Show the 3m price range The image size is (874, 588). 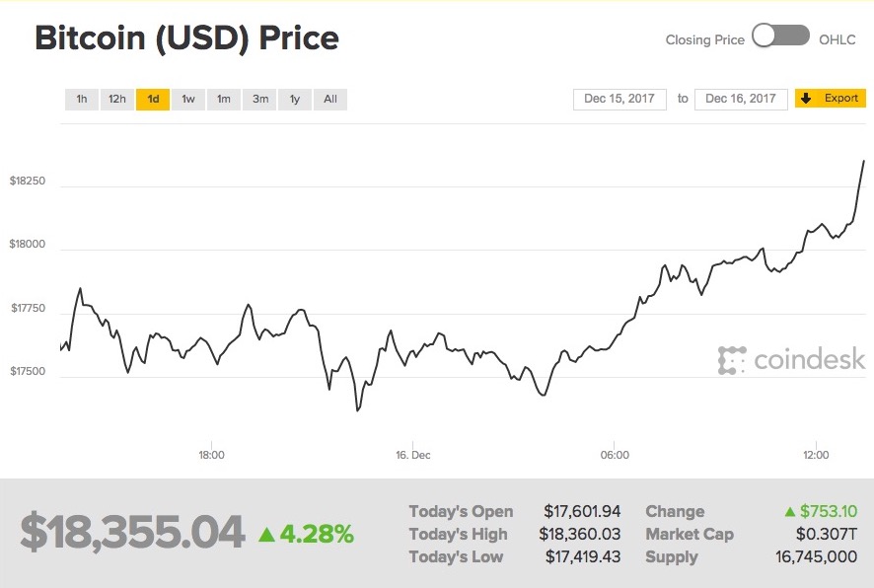click(x=259, y=99)
